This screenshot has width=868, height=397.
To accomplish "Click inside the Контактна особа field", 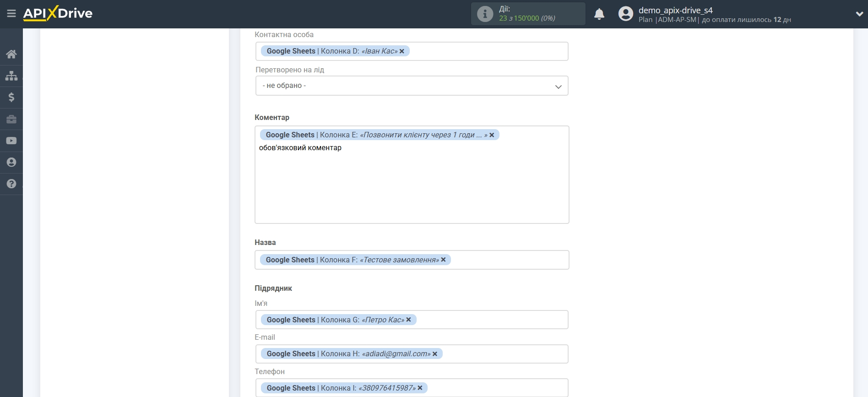I will 412,51.
